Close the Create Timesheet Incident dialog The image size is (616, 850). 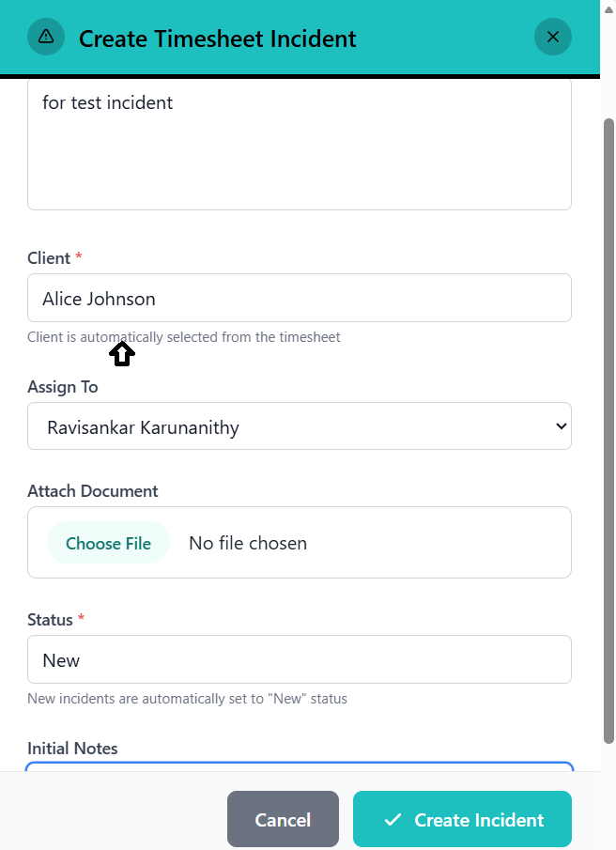coord(552,38)
